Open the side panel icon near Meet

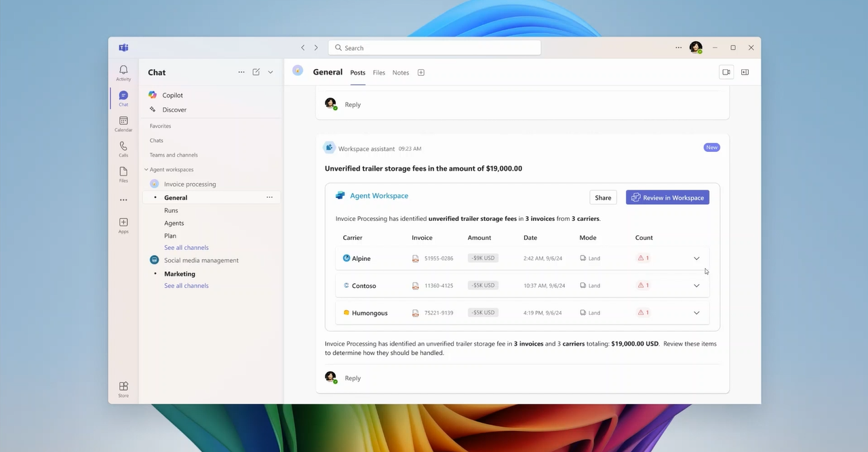[745, 72]
